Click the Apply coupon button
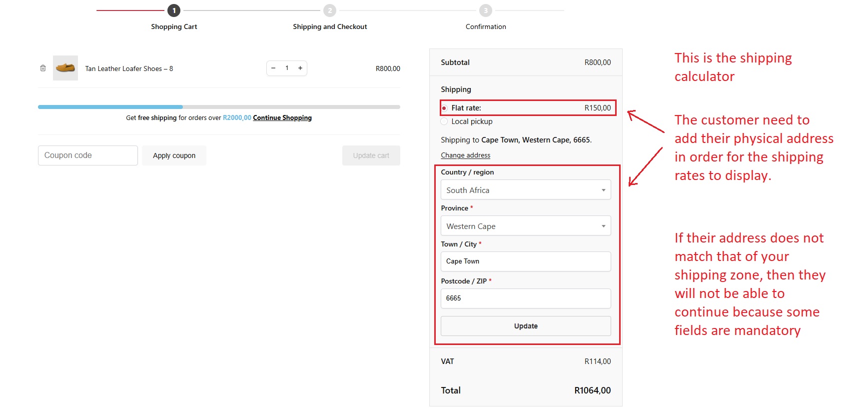Screen dimensions: 868x413 (174, 155)
